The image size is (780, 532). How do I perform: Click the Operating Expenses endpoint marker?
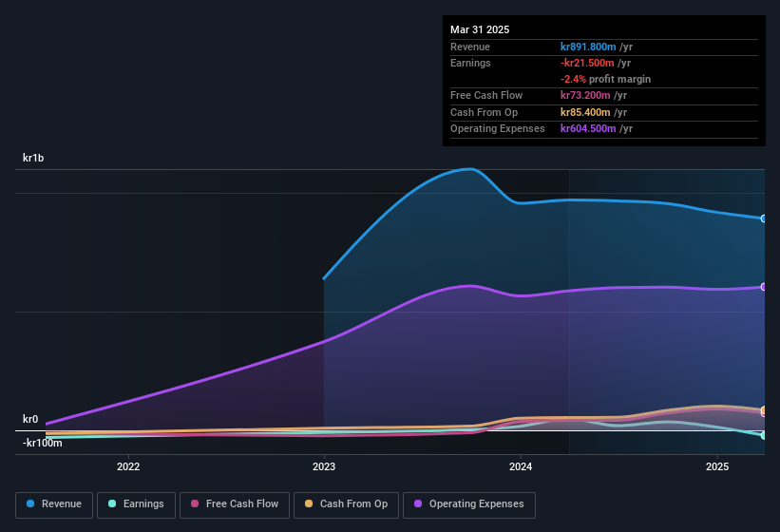[x=763, y=287]
